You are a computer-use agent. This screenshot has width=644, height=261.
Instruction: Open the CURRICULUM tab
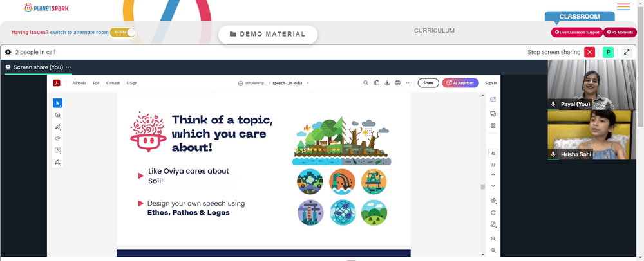434,31
